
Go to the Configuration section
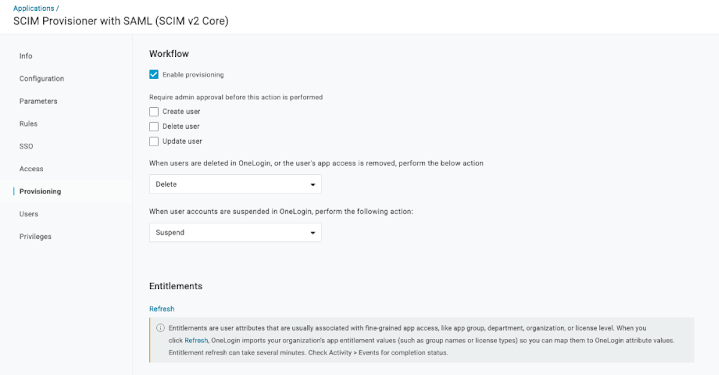point(42,78)
